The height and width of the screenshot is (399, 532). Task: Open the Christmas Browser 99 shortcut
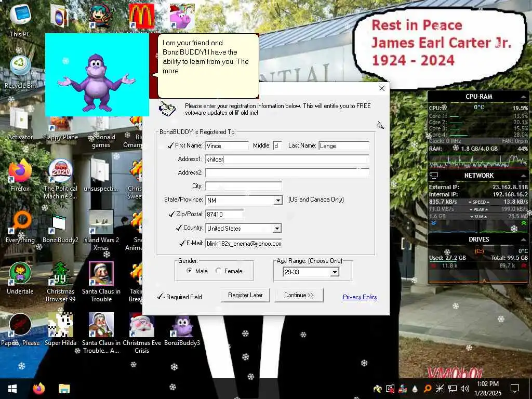coord(60,282)
